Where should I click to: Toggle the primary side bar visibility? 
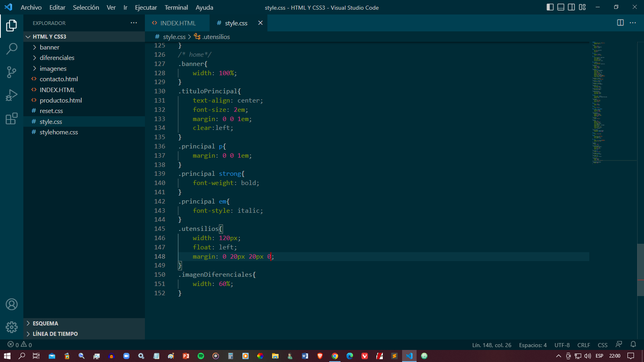tap(550, 7)
